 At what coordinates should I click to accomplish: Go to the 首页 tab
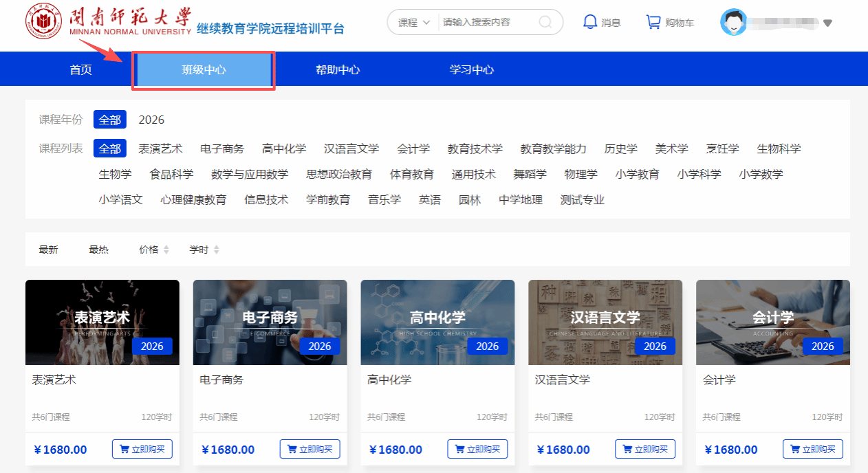click(x=80, y=69)
